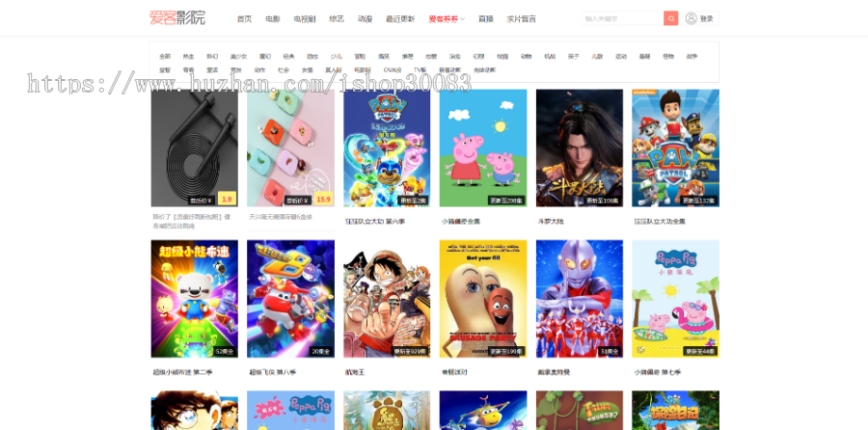Open the 动漫 nav item

click(365, 19)
